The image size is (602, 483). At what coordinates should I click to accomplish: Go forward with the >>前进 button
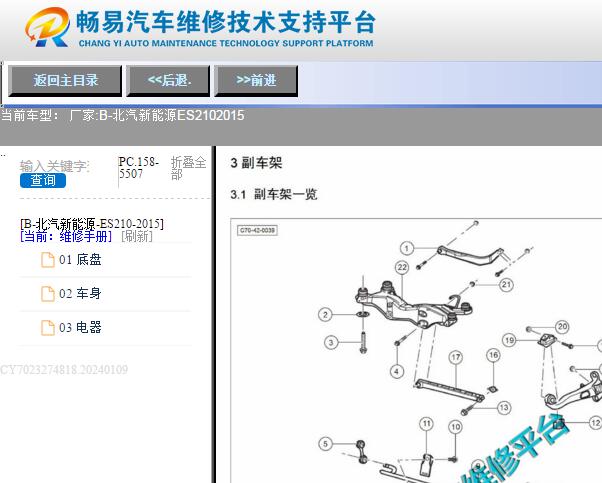(x=256, y=81)
